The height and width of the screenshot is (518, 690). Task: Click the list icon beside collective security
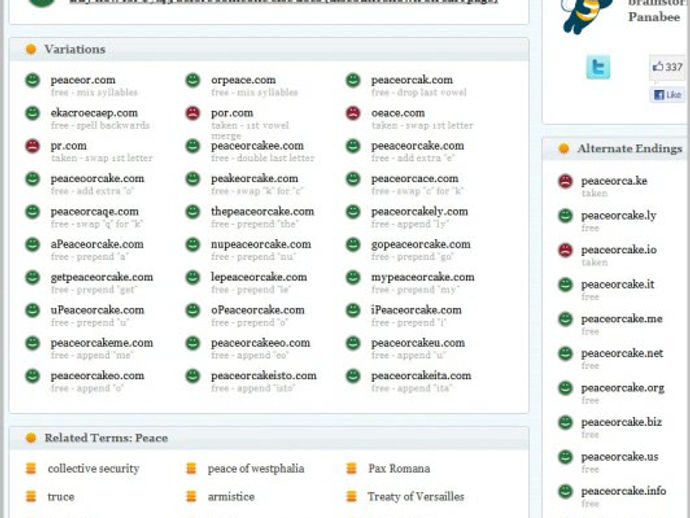tap(31, 468)
